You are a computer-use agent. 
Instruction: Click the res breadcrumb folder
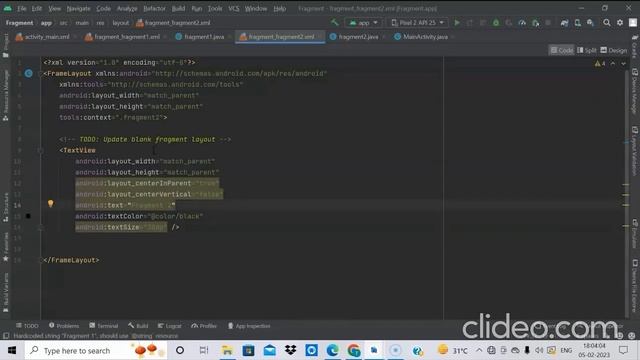100,23
